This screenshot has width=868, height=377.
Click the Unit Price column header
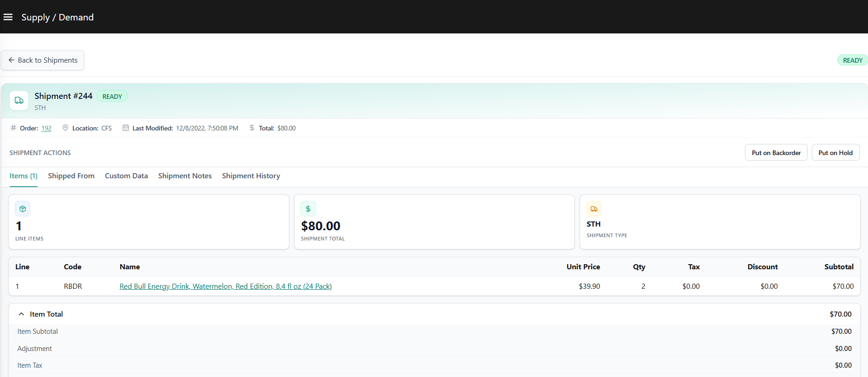click(x=583, y=267)
